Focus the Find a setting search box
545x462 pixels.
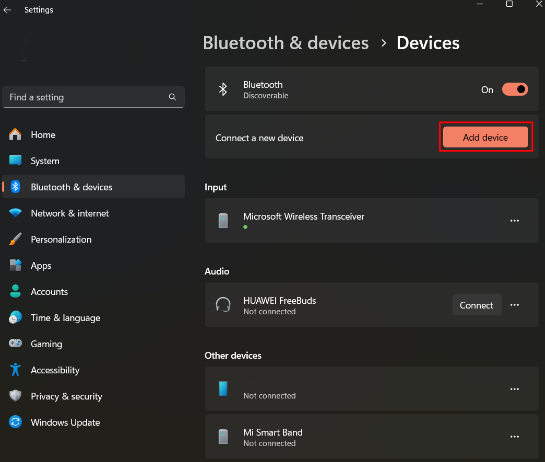(x=93, y=97)
